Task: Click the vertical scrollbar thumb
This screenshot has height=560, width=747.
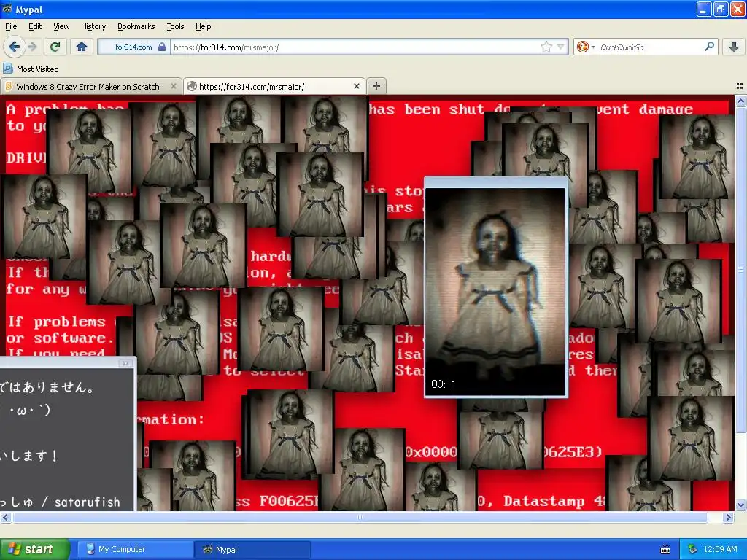Action: coord(740,270)
